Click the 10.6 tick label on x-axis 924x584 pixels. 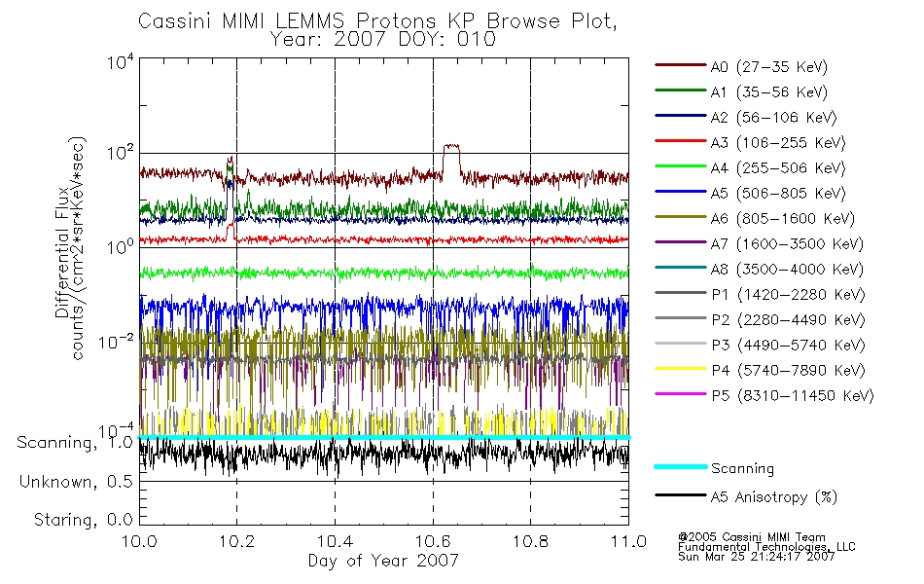point(433,541)
